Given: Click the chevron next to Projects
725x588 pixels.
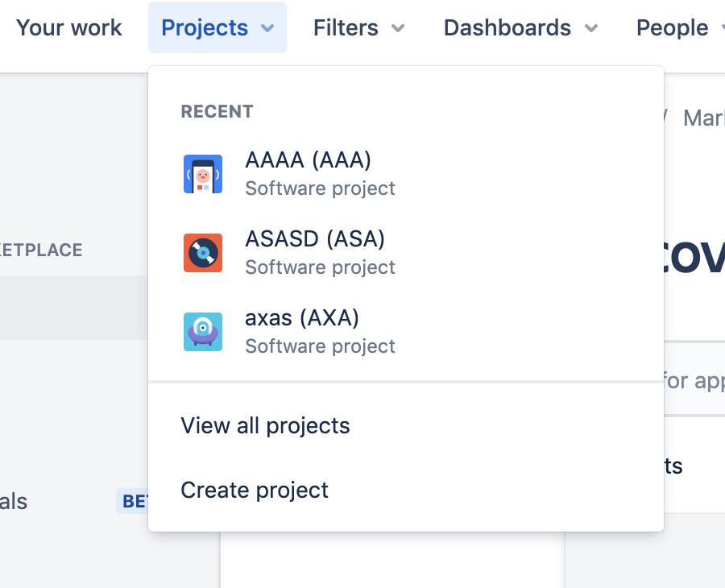Looking at the screenshot, I should pos(267,29).
